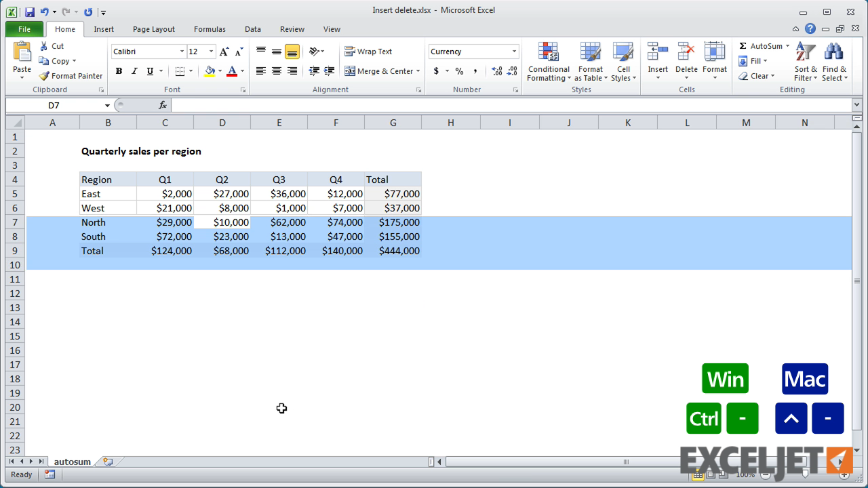The height and width of the screenshot is (488, 868).
Task: Click the Copy button
Action: pos(57,61)
